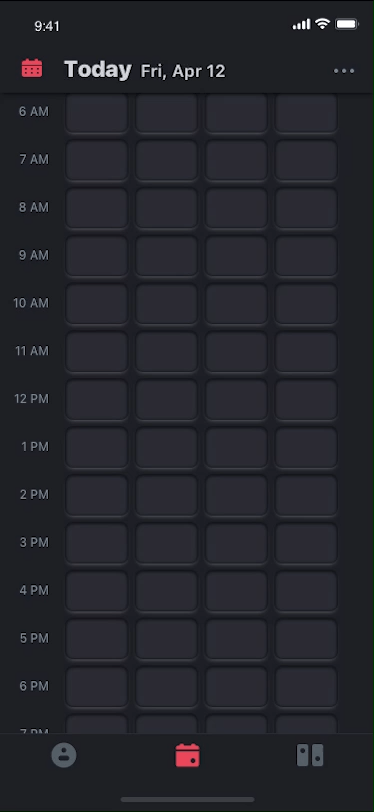Tap the Today heading
Screen dimensions: 374x812
point(98,69)
